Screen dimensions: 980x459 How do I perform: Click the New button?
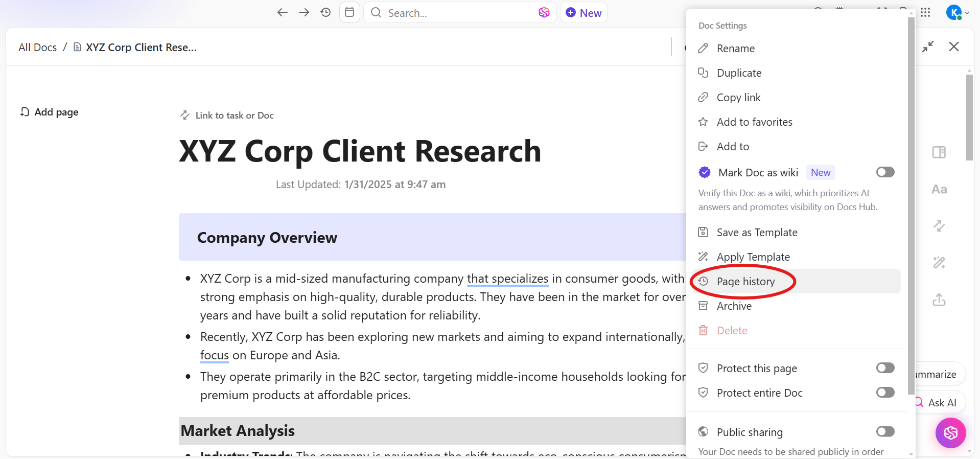[584, 13]
